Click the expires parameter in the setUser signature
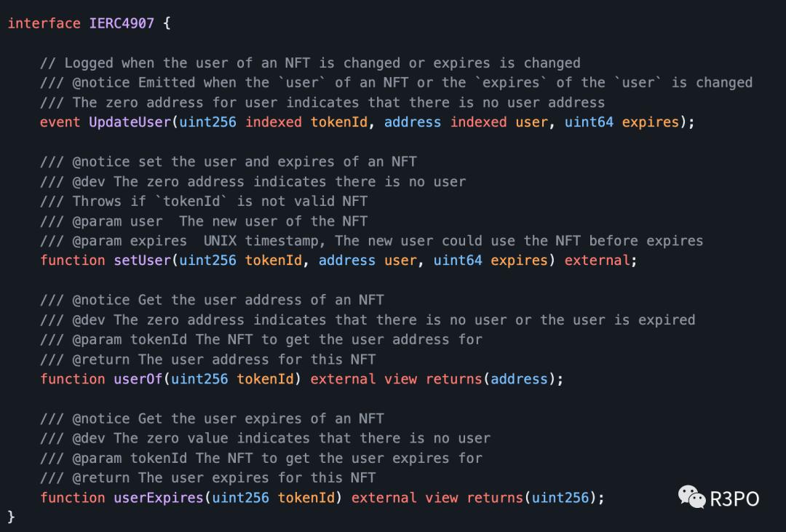Screen dimensions: 786x532 coord(519,261)
